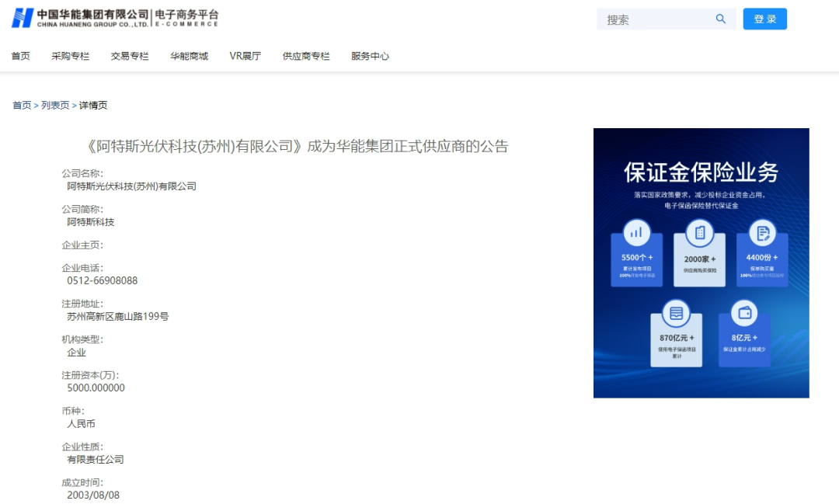Click the registered capital value 5000.000000
Viewport: 839px width, 504px height.
click(x=96, y=388)
